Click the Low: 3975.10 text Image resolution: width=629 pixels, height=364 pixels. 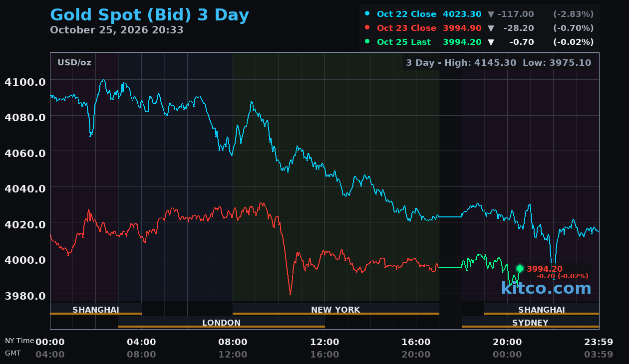[x=557, y=62]
